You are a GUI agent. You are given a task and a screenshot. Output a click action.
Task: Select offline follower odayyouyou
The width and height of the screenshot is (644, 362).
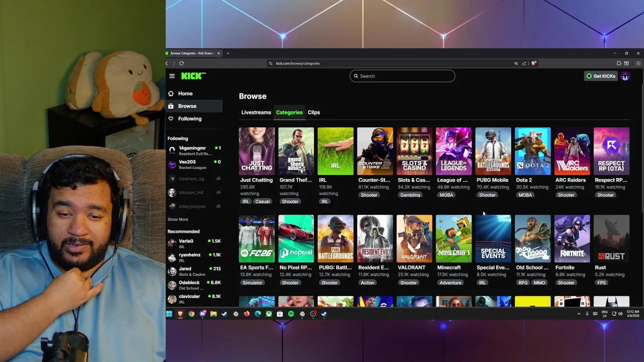coord(194,206)
